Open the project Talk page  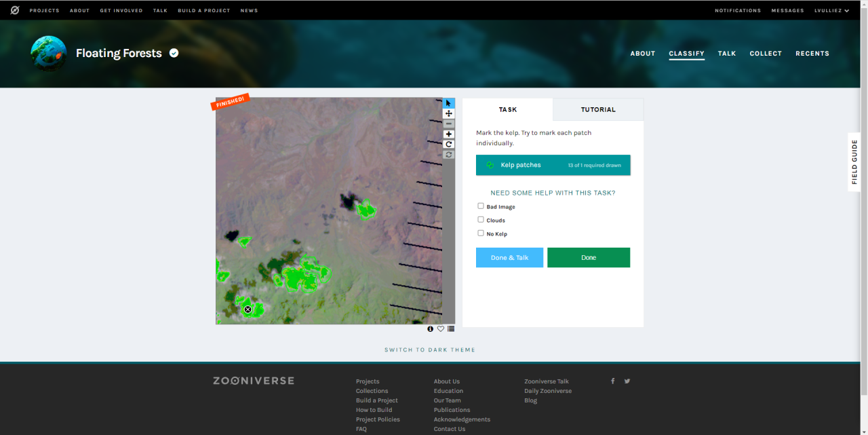727,54
